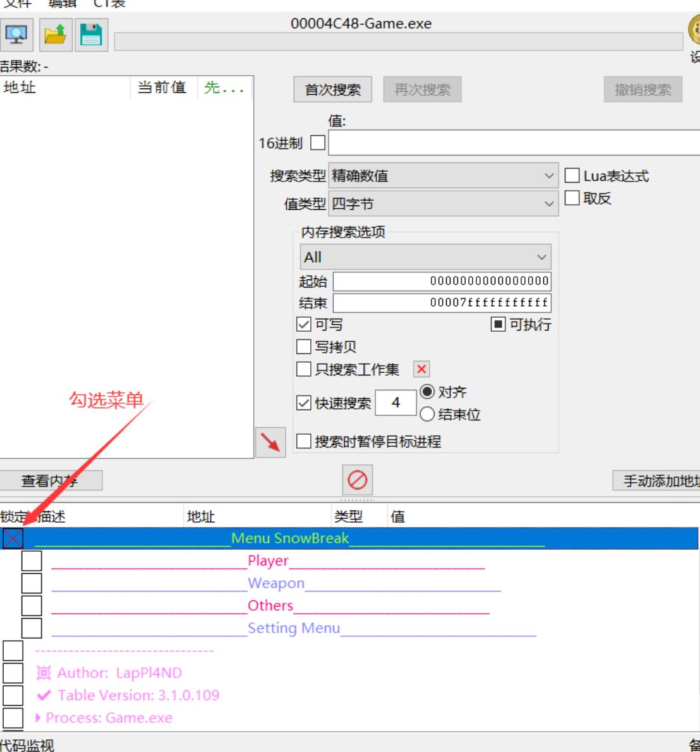Open the 编辑 menu
The height and width of the screenshot is (752, 700).
(63, 3)
